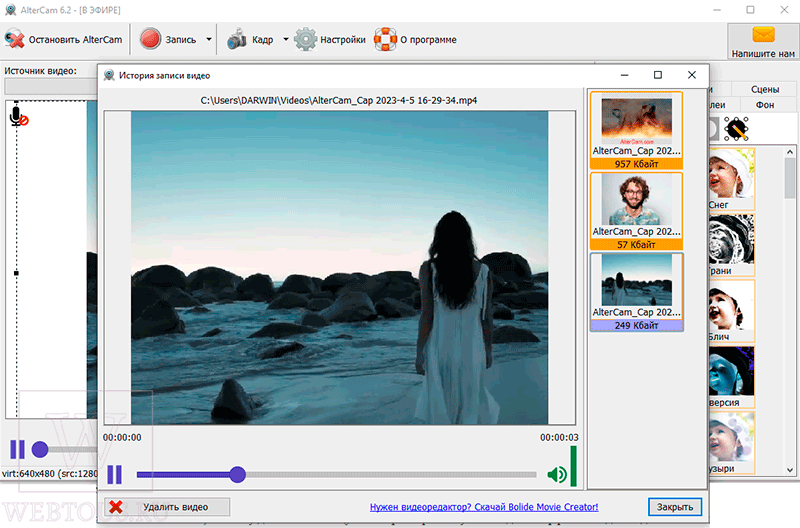Click the Stop AlterCam webcam icon
The image size is (800, 528).
[x=15, y=39]
